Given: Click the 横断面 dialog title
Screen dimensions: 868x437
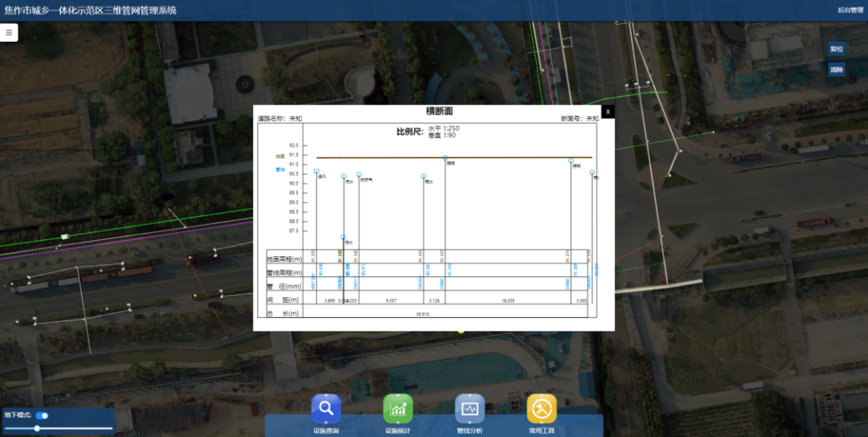Looking at the screenshot, I should point(439,111).
